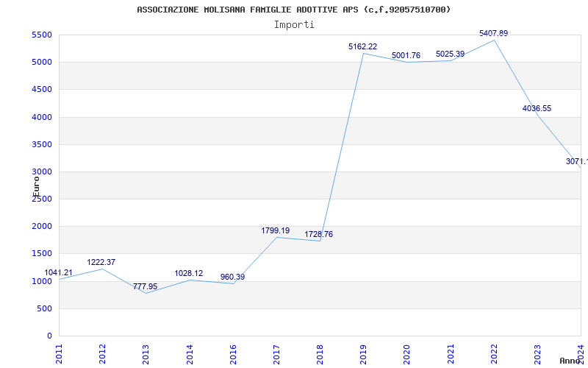This screenshot has height=368, width=588.
Task: Select data label 1028.12
Action: [x=189, y=274]
